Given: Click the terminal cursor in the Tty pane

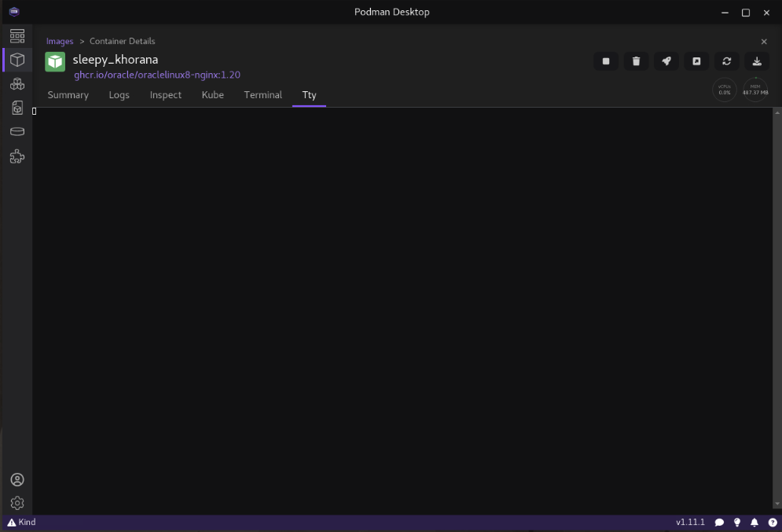Looking at the screenshot, I should 35,111.
